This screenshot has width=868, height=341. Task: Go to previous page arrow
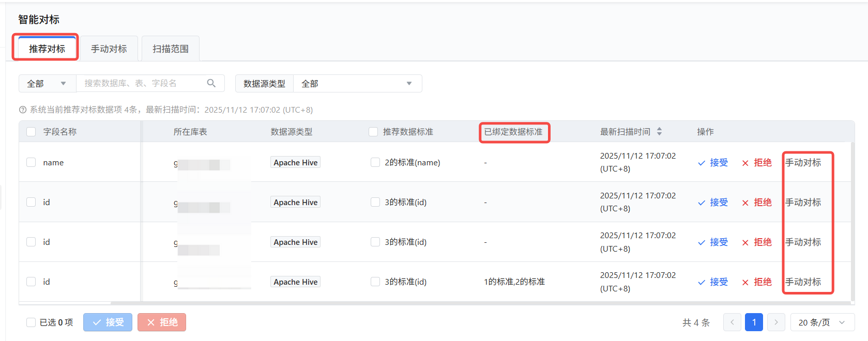tap(732, 322)
